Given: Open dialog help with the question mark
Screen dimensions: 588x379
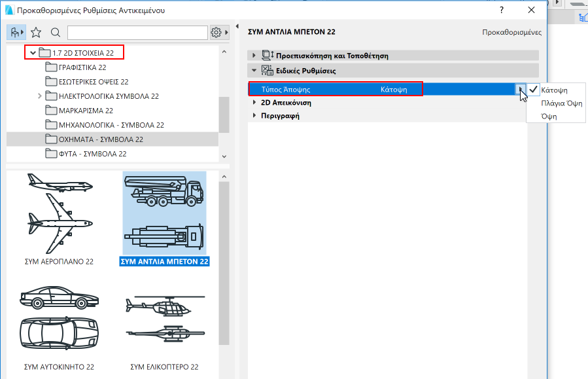Looking at the screenshot, I should tap(502, 10).
